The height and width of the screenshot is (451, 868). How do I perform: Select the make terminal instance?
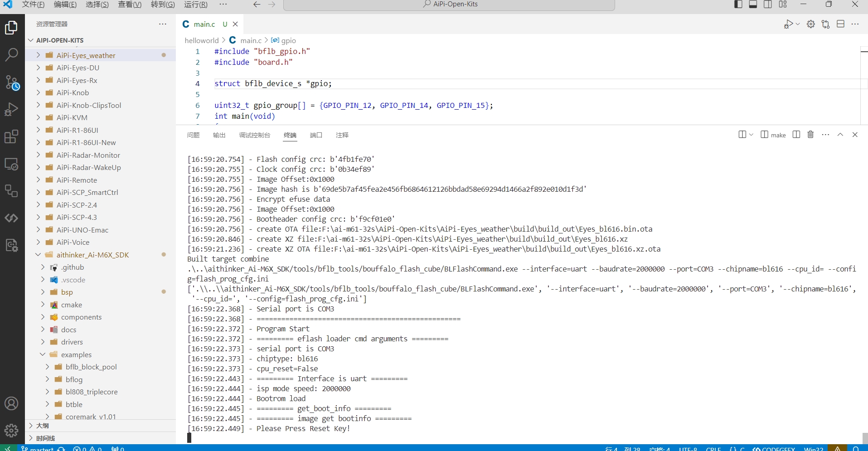coord(773,135)
